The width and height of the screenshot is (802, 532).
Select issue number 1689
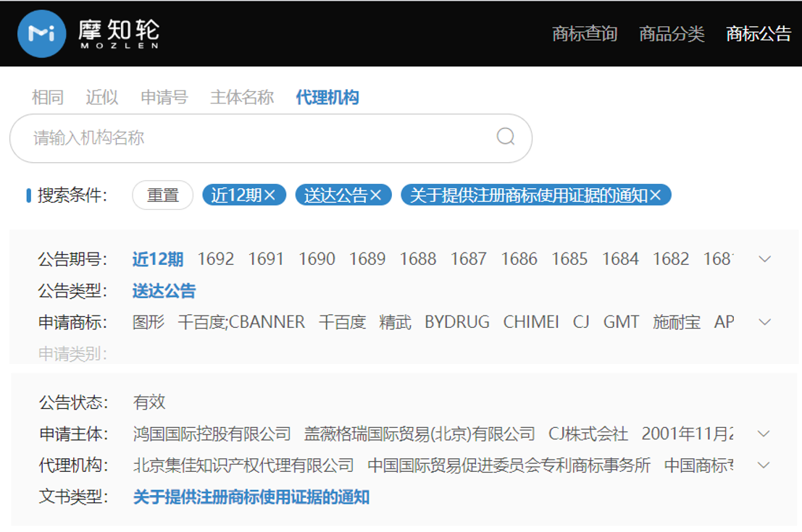(x=367, y=259)
